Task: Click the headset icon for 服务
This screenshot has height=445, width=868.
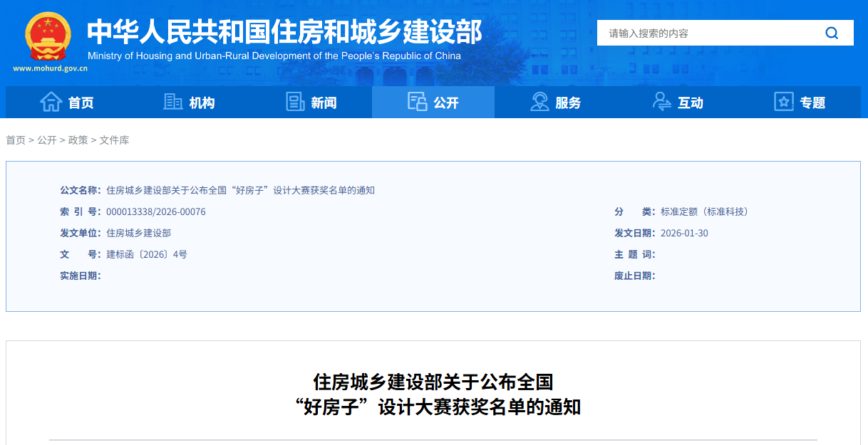Action: tap(539, 103)
